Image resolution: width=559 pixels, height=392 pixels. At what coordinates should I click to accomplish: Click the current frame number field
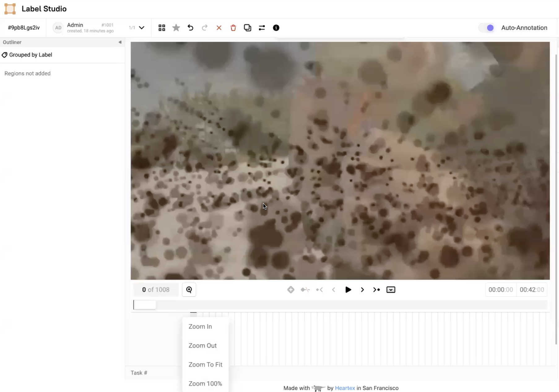coord(156,290)
